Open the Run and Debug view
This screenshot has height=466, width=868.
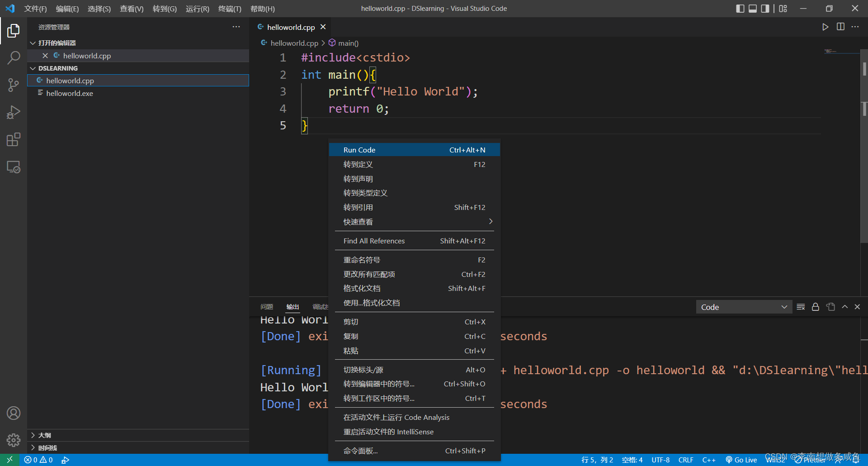(x=14, y=112)
